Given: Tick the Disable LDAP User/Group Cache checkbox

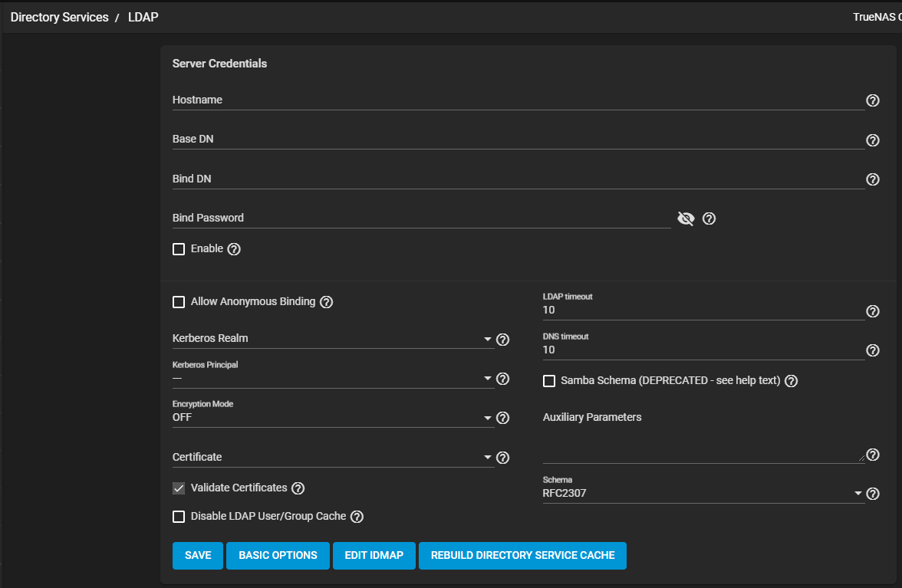Looking at the screenshot, I should (179, 517).
